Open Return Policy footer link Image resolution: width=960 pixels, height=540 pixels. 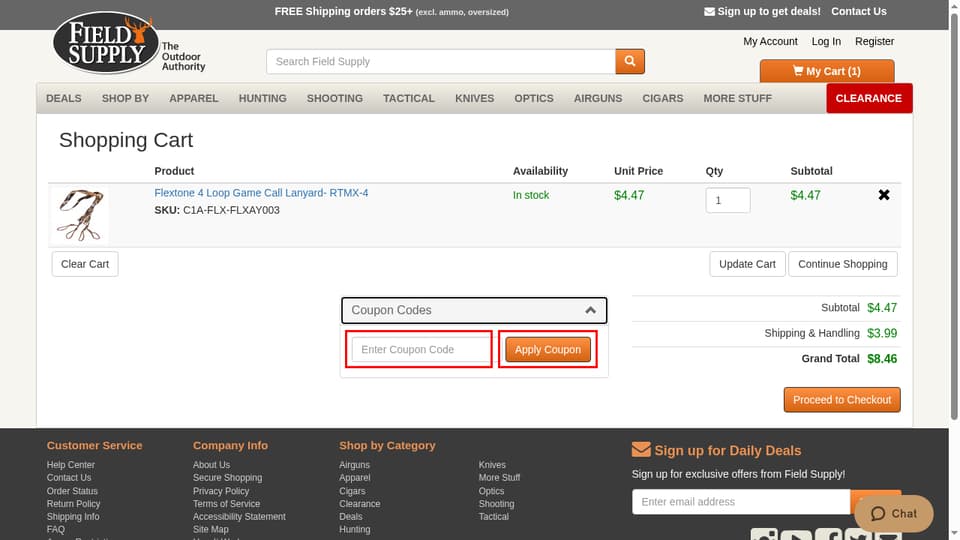(x=73, y=504)
